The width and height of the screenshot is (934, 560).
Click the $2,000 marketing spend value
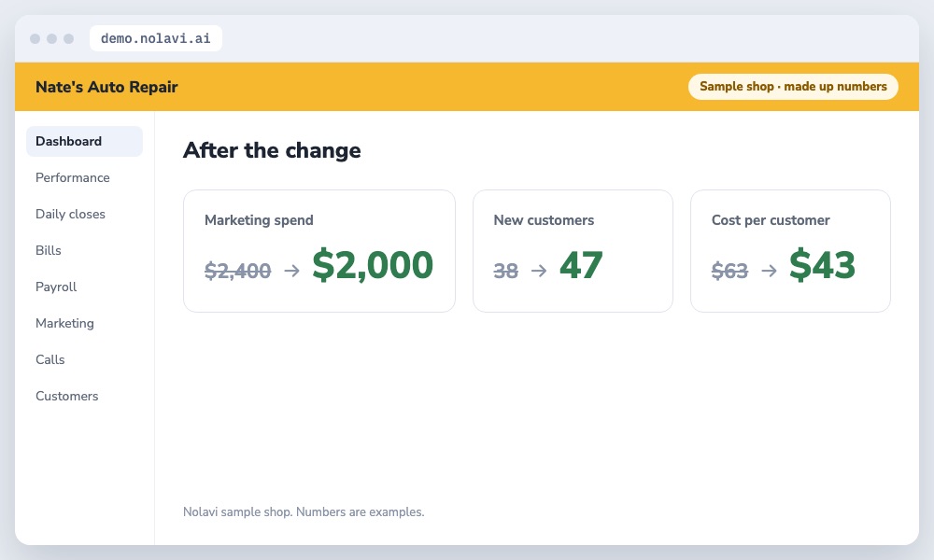tap(373, 265)
